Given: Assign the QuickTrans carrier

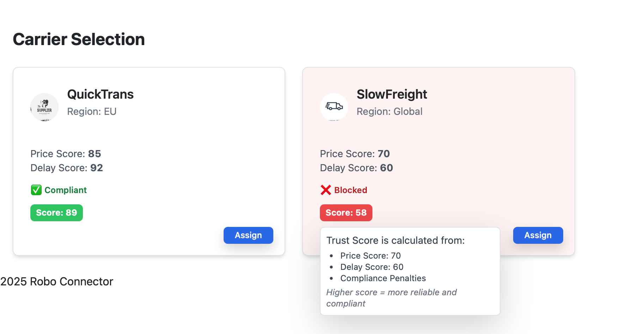Looking at the screenshot, I should 248,235.
